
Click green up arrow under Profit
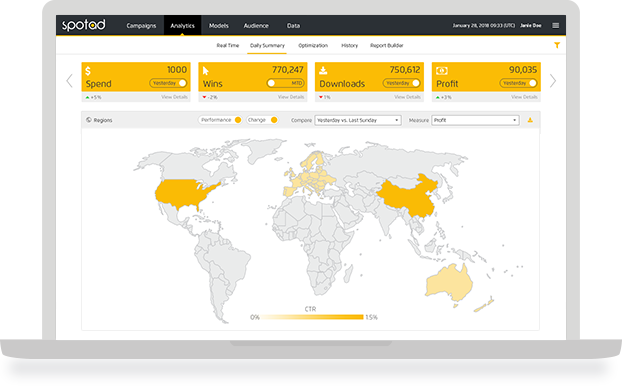tap(438, 97)
